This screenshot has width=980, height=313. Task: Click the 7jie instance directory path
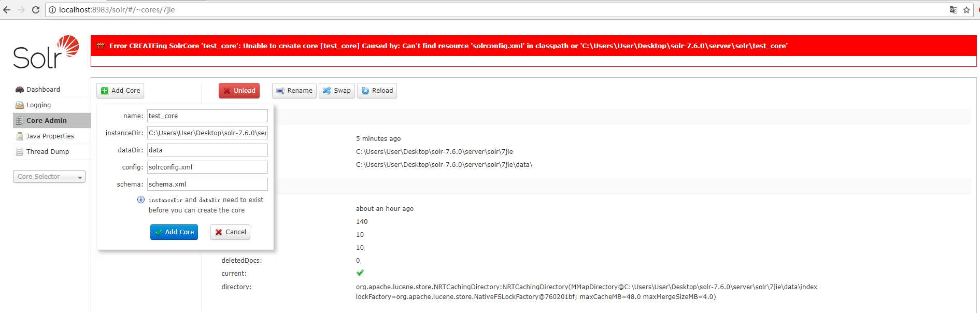click(x=434, y=152)
